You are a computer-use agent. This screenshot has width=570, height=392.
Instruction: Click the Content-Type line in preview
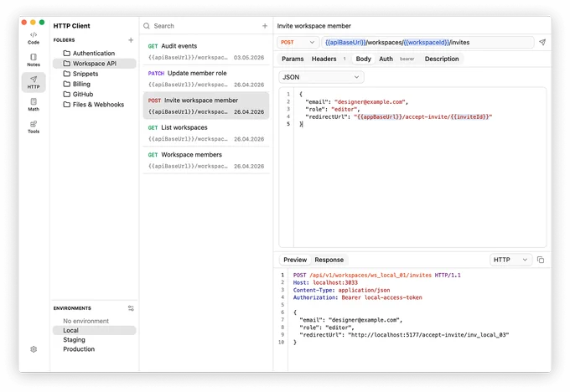coord(341,291)
